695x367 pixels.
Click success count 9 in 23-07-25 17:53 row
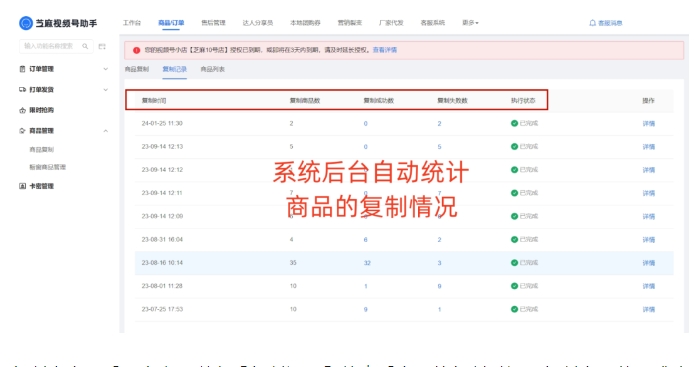pyautogui.click(x=366, y=309)
